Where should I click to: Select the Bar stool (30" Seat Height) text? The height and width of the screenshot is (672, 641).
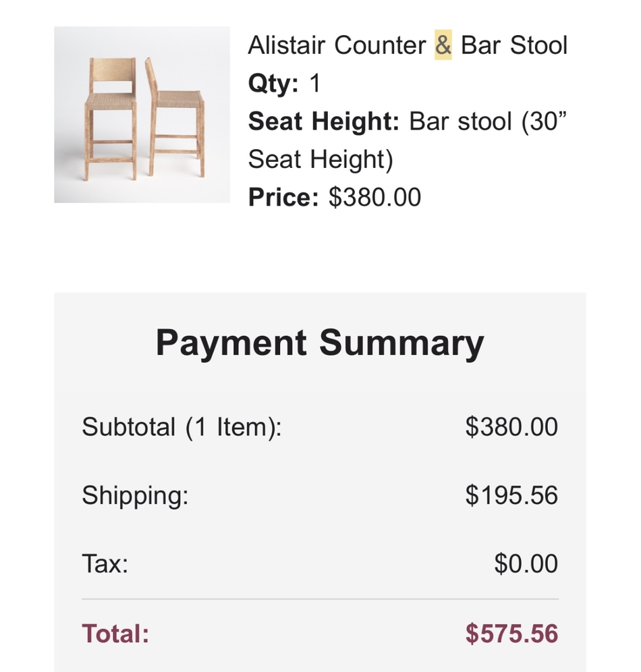click(407, 140)
